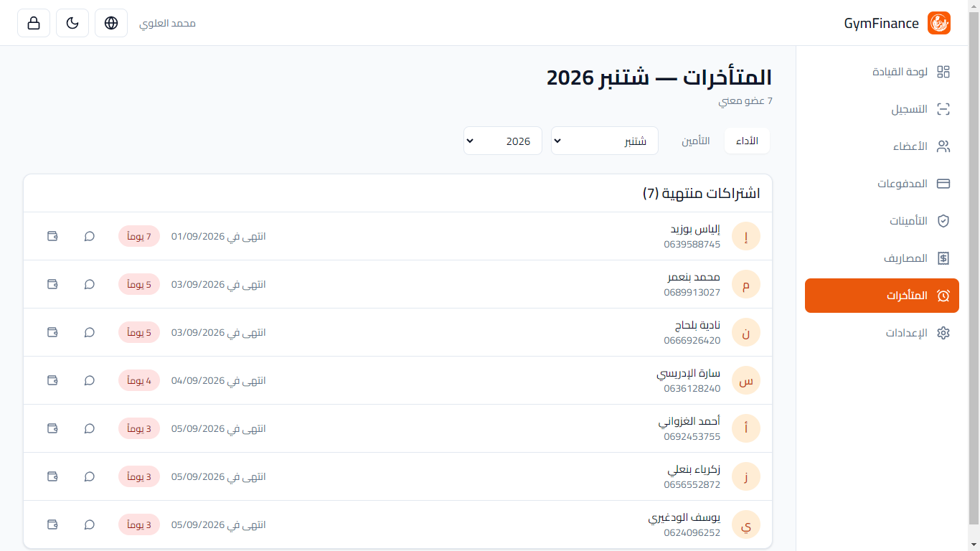The image size is (980, 551).
Task: Open المدفوعات payments page
Action: point(882,184)
